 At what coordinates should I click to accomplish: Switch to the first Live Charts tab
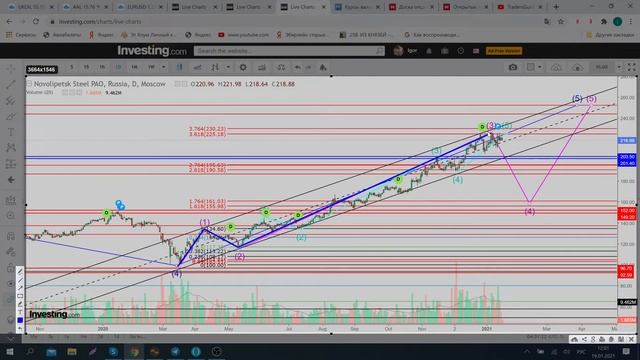coord(194,7)
